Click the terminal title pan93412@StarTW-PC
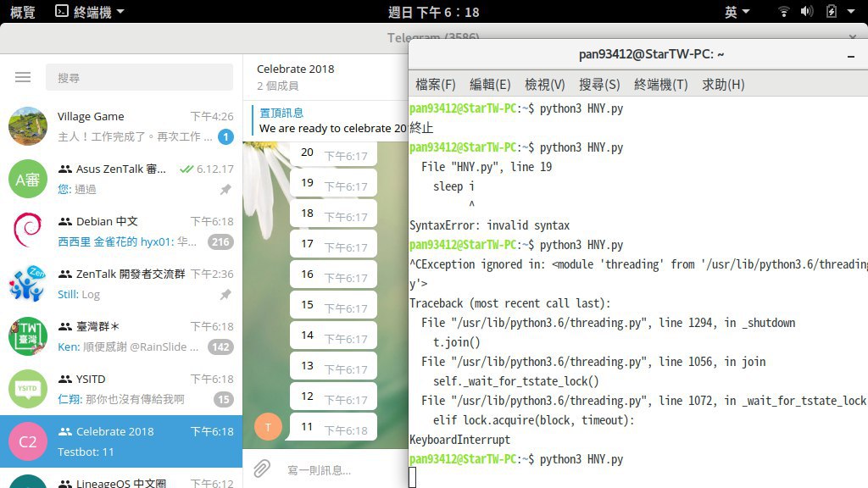This screenshot has width=868, height=488. (x=651, y=54)
